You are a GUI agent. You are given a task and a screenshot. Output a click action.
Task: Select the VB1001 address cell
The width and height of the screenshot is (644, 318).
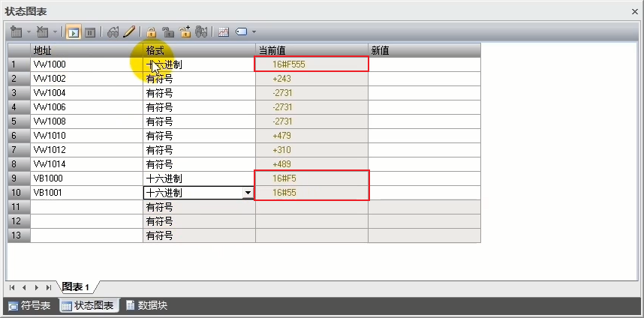86,193
